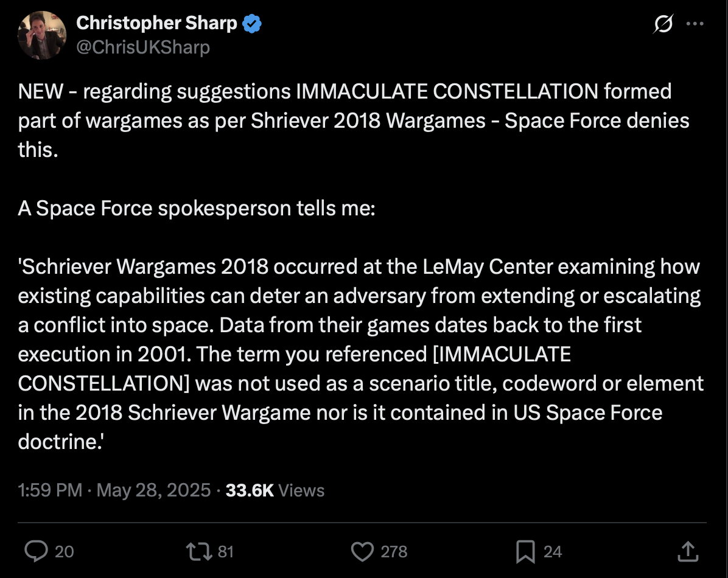Open the @ChrisUKSharp handle link
Image resolution: width=728 pixels, height=578 pixels.
tap(143, 47)
